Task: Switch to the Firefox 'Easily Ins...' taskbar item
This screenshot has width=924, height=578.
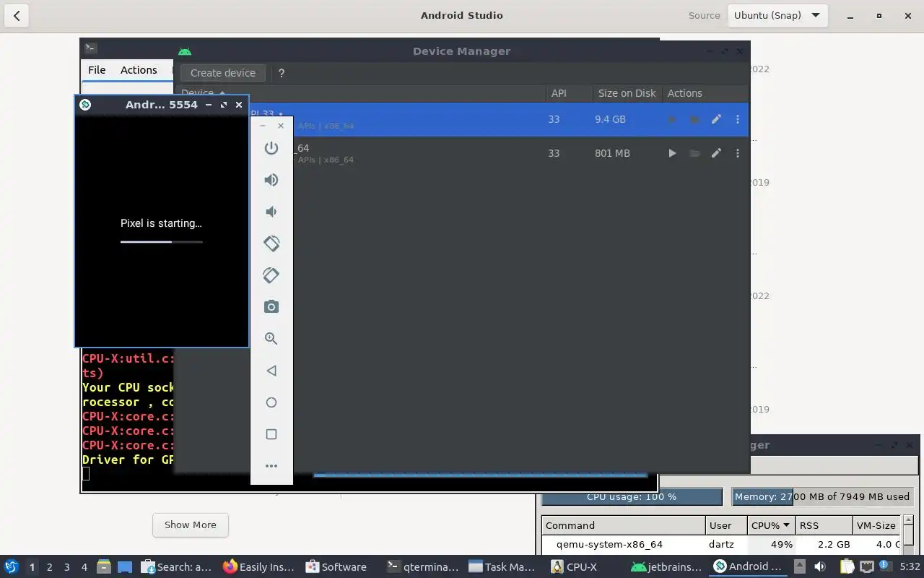Action: pyautogui.click(x=258, y=567)
